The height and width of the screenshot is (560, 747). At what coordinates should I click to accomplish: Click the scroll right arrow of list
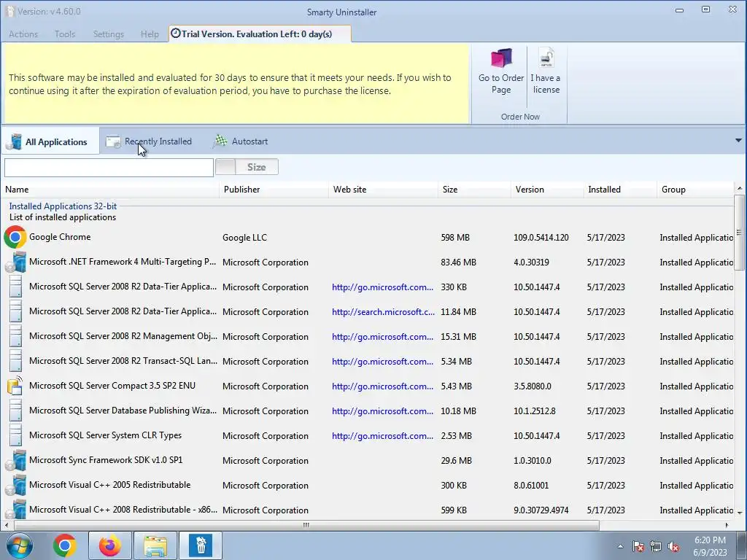727,525
